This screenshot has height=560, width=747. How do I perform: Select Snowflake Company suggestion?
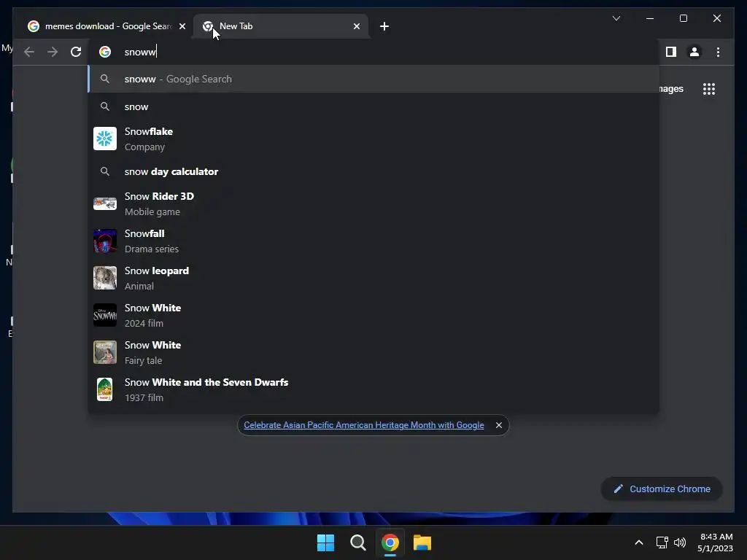(373, 139)
